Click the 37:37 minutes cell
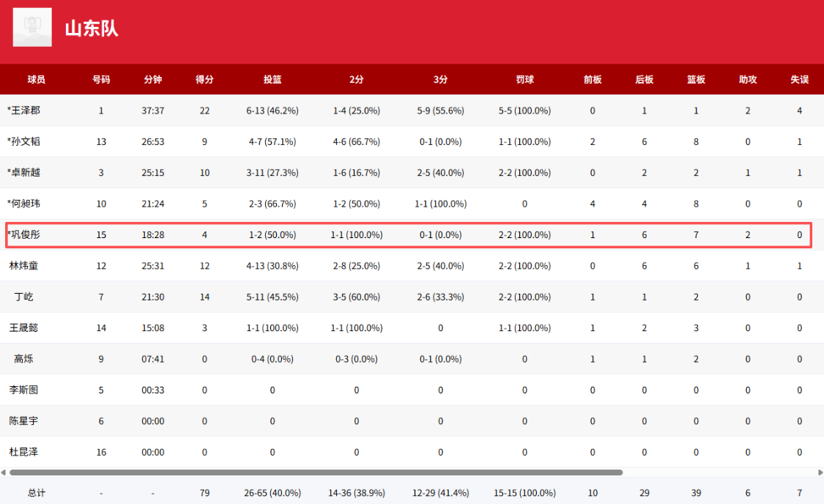Screen dimensions: 824x504 pos(153,111)
